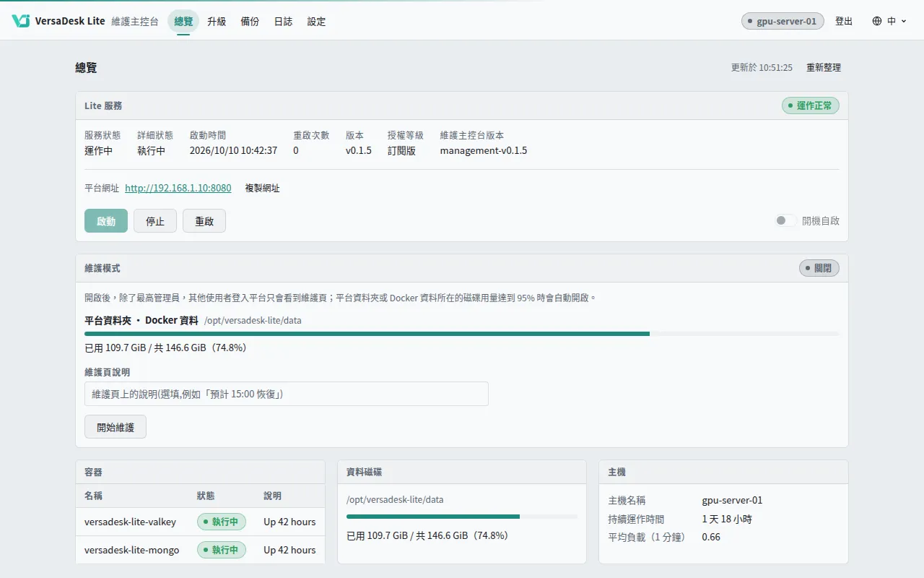Click the globe language icon

(877, 21)
